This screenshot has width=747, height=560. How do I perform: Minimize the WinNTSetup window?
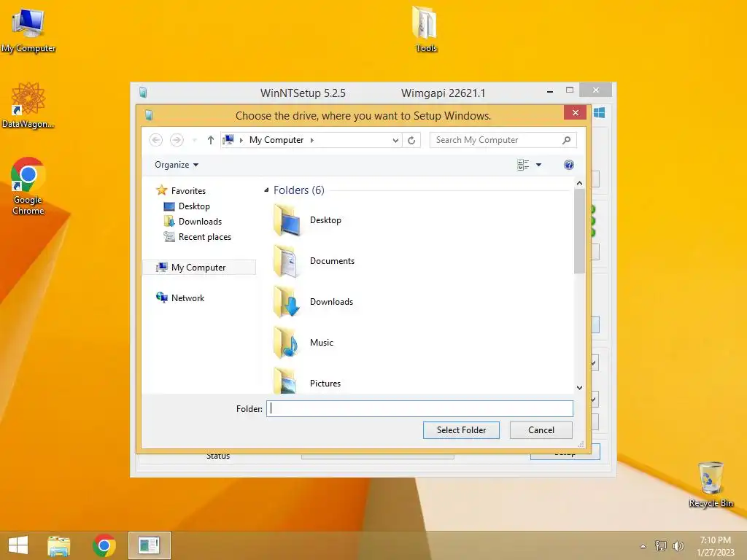pos(550,91)
